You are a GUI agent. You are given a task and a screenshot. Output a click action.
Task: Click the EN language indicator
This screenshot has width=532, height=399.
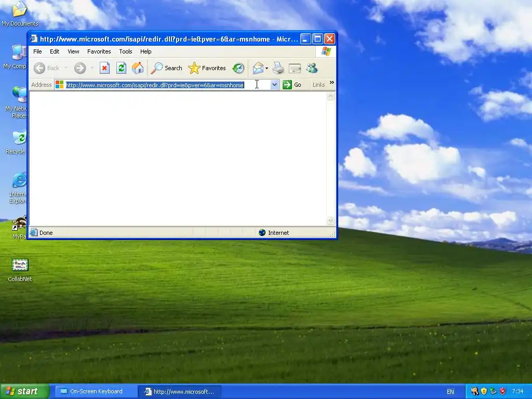coord(450,392)
